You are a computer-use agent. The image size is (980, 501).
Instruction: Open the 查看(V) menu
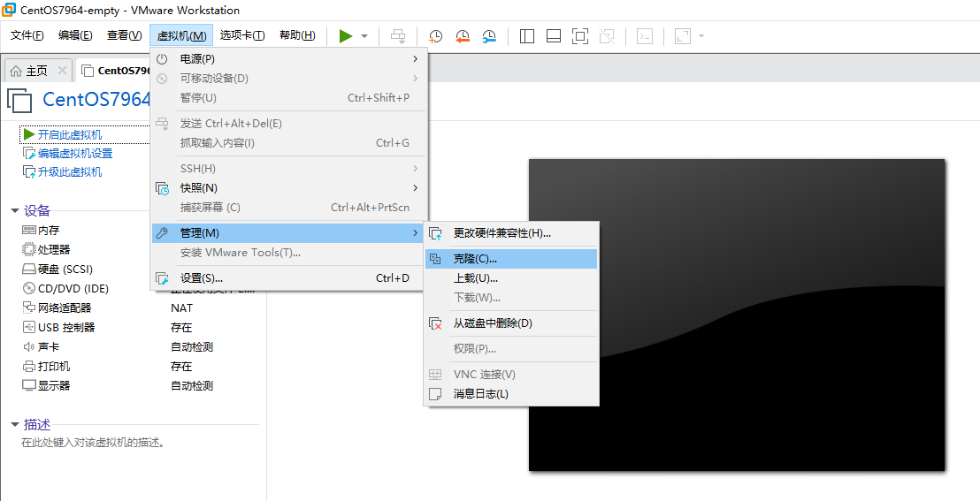point(125,35)
